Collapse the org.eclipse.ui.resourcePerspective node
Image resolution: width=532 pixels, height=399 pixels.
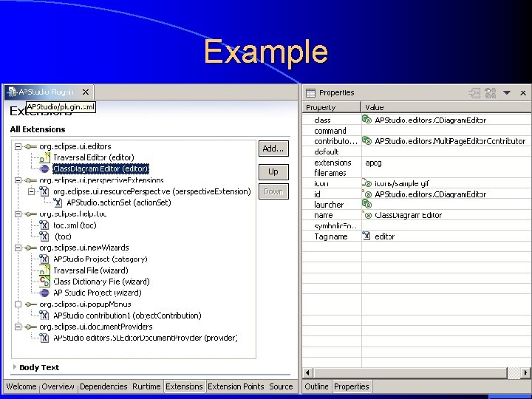click(x=32, y=191)
